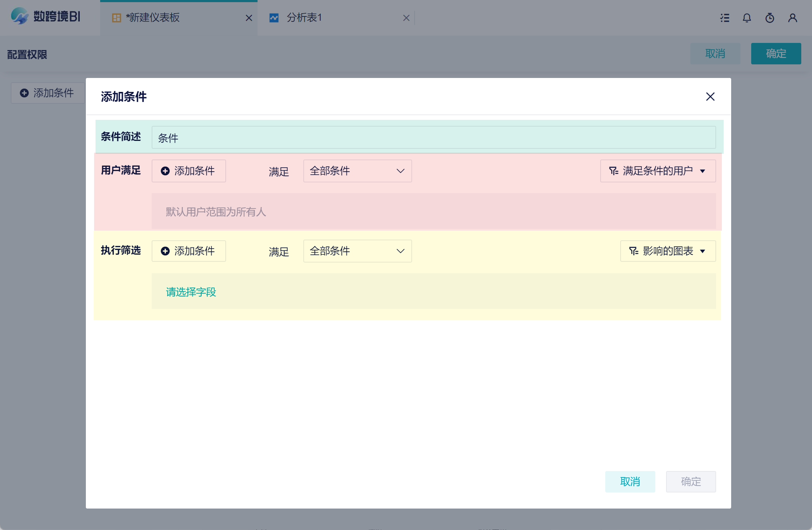The width and height of the screenshot is (812, 530).
Task: Close the 新建仪表板 tab
Action: click(249, 18)
